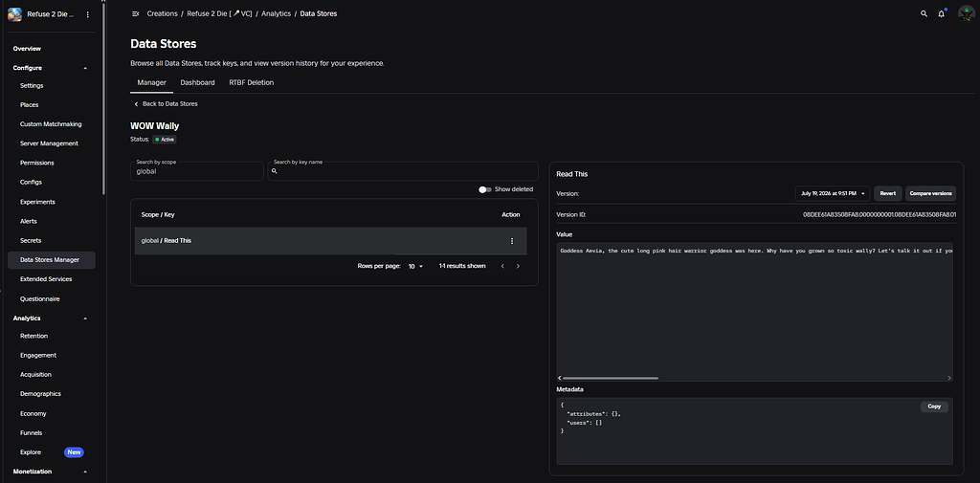Image resolution: width=980 pixels, height=483 pixels.
Task: Click Refuse 2 Die breadcrumb link
Action: coord(219,13)
